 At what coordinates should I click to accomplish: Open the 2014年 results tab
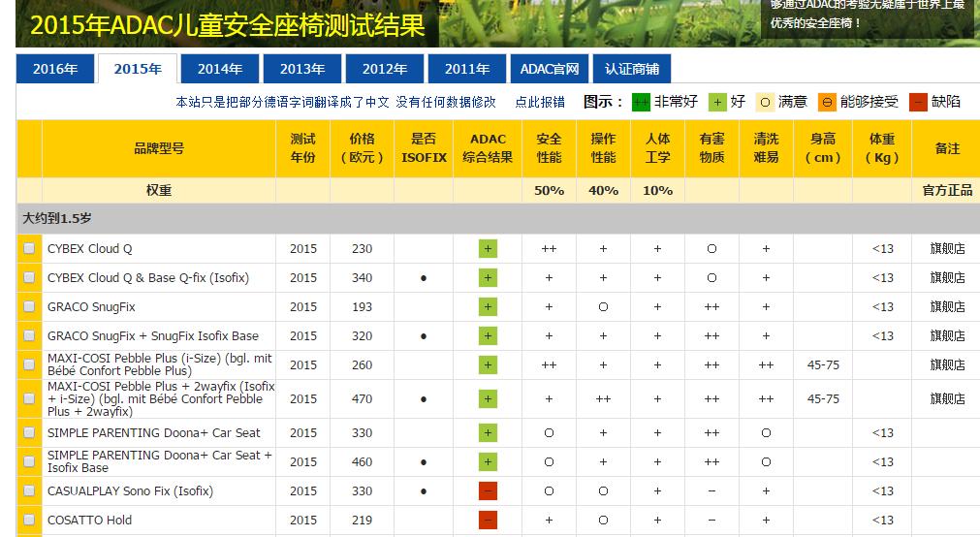pos(220,69)
